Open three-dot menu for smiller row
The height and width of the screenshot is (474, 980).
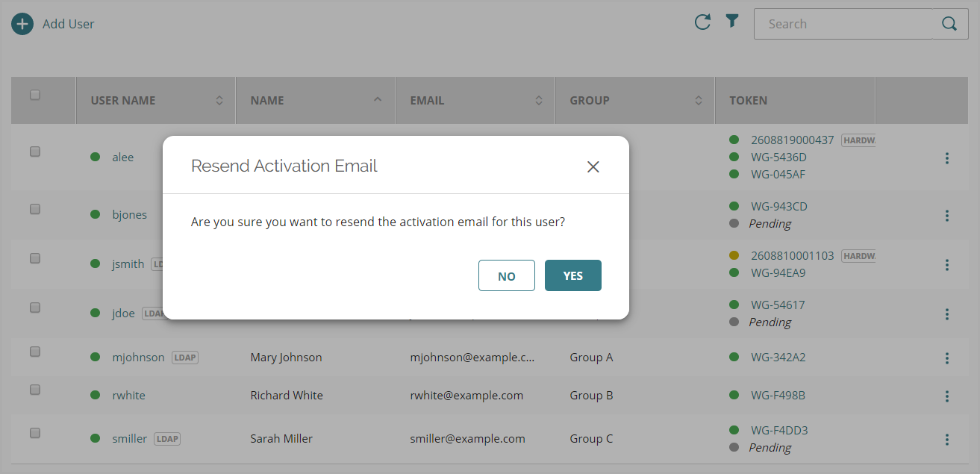coord(946,440)
